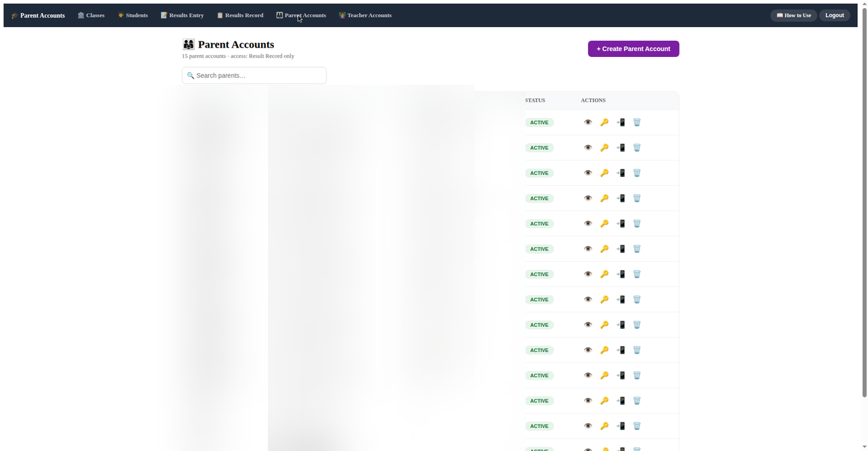Click the eye icon in the eighth parent row

(x=588, y=300)
